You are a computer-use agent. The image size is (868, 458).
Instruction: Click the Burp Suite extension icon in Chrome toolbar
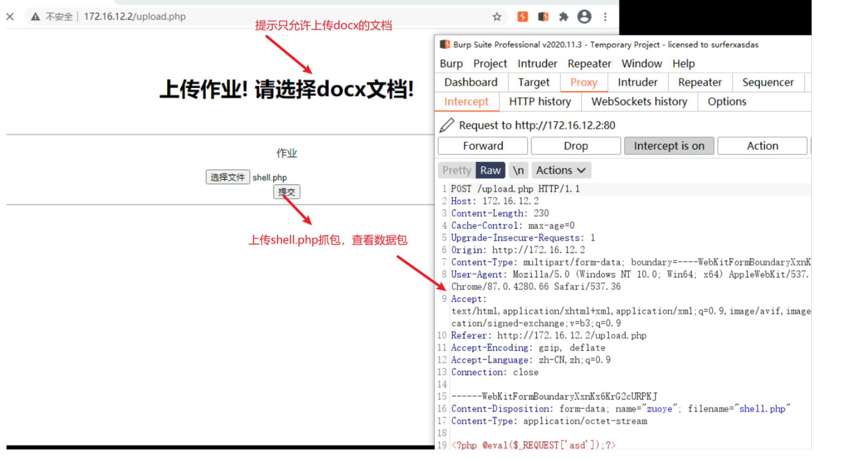(522, 17)
